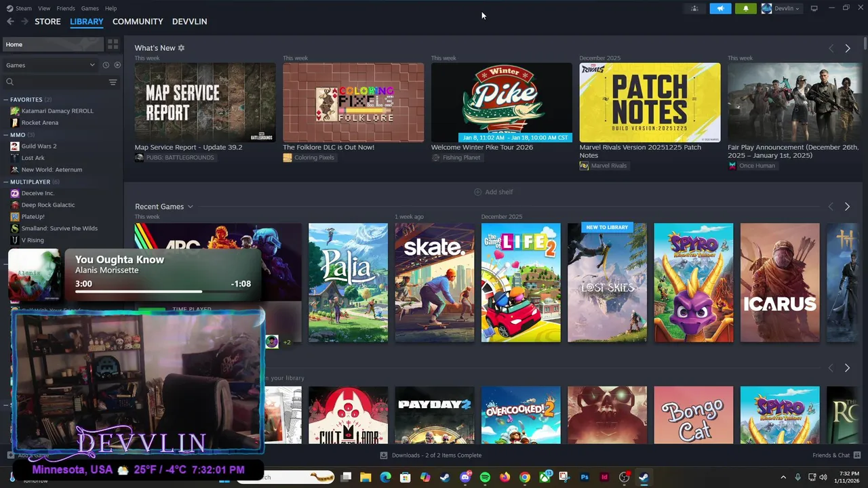Collapse the MMO category
The height and width of the screenshot is (488, 868).
[5, 135]
